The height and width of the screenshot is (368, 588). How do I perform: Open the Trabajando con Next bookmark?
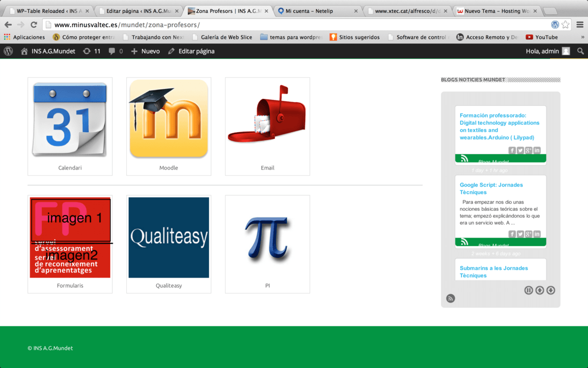pyautogui.click(x=153, y=37)
